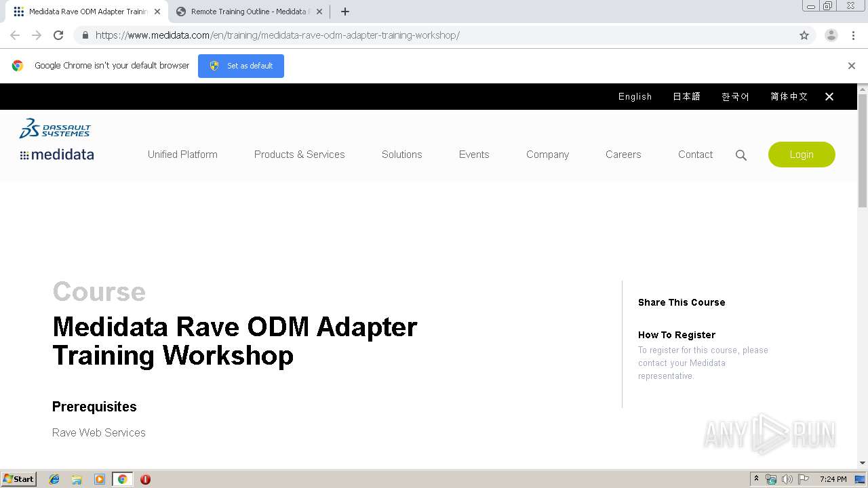Image resolution: width=868 pixels, height=488 pixels.
Task: Click the browser forward arrow
Action: (37, 35)
